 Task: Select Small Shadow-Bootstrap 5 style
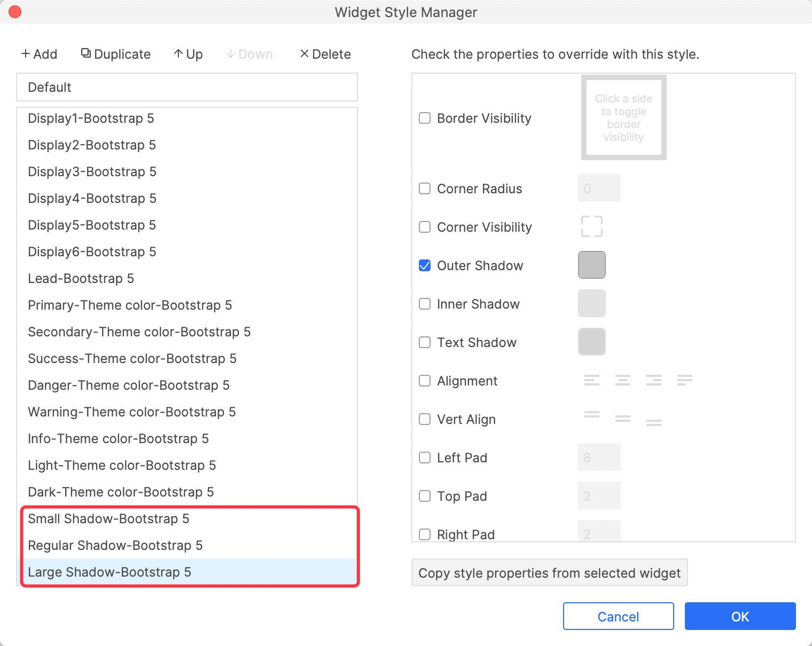pos(108,518)
